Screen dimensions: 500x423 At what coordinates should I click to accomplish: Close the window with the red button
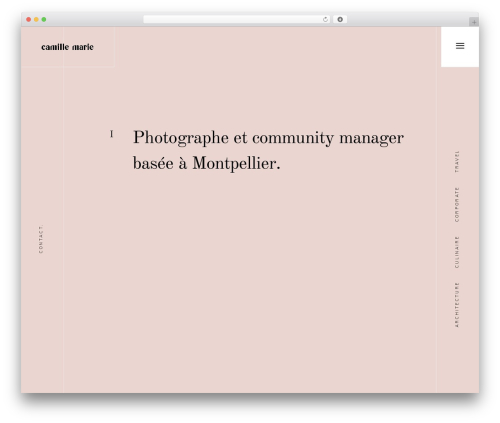point(29,20)
